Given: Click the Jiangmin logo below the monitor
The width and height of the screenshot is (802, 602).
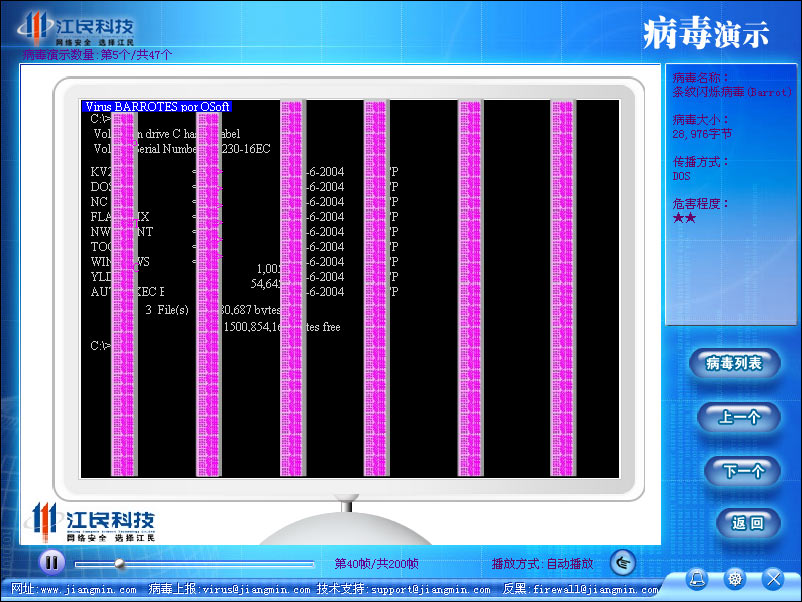Looking at the screenshot, I should (89, 522).
